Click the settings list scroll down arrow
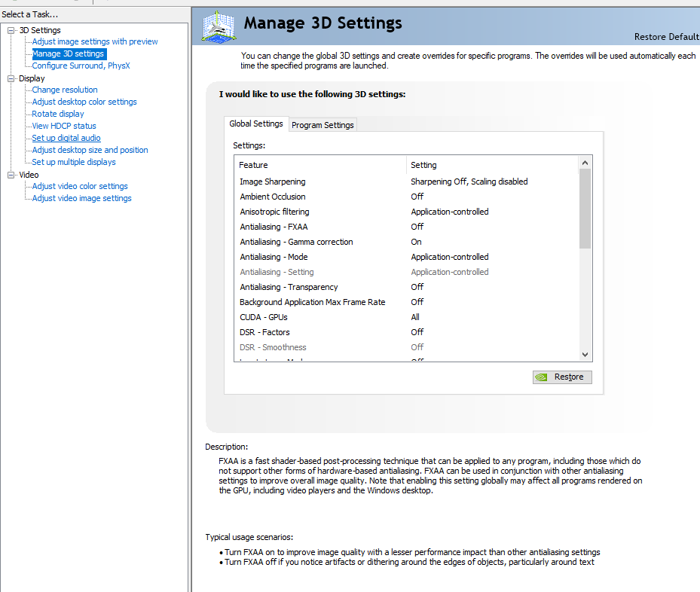Viewport: 700px width, 592px height. point(585,355)
